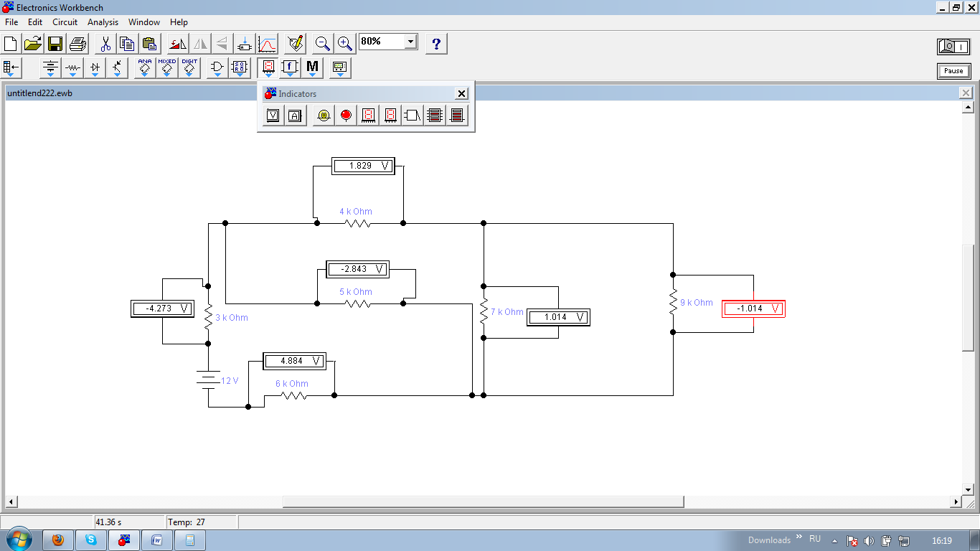Paste from clipboard
The height and width of the screenshot is (551, 980).
coord(149,44)
